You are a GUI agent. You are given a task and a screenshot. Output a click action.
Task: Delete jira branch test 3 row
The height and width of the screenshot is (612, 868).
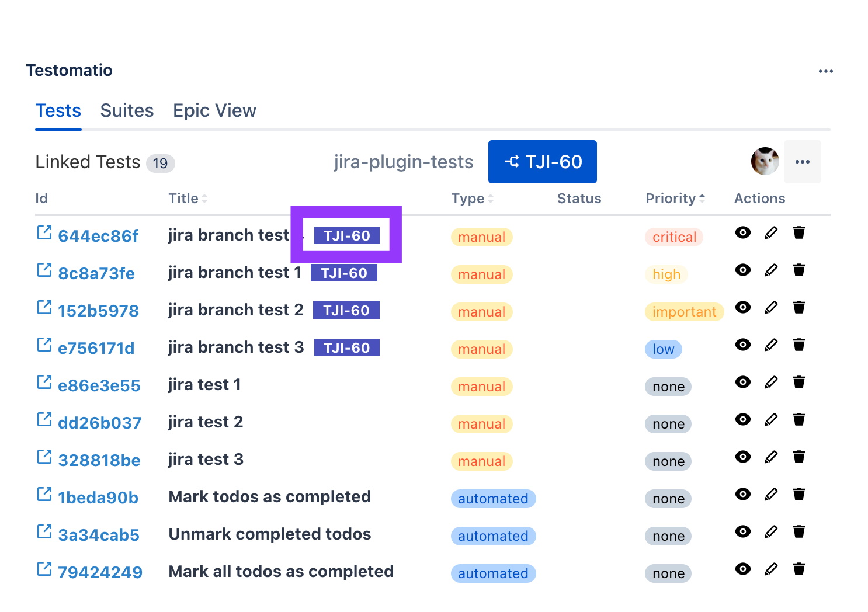pyautogui.click(x=799, y=345)
